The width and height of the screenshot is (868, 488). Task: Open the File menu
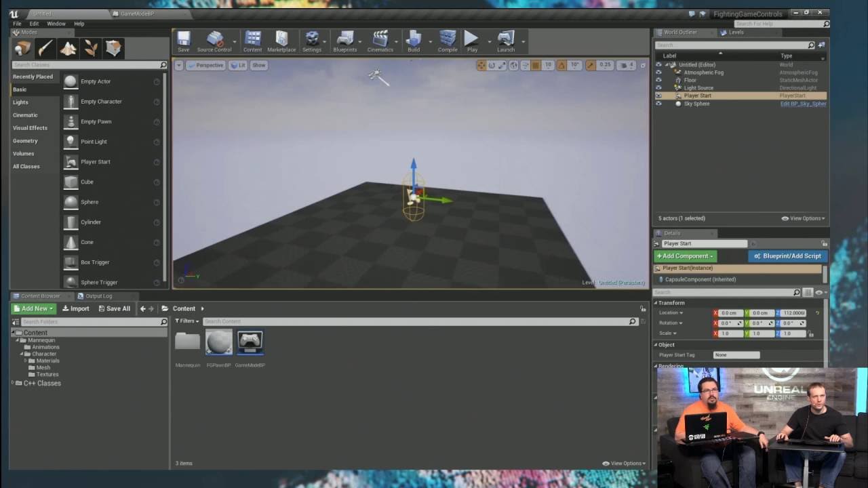(x=17, y=24)
